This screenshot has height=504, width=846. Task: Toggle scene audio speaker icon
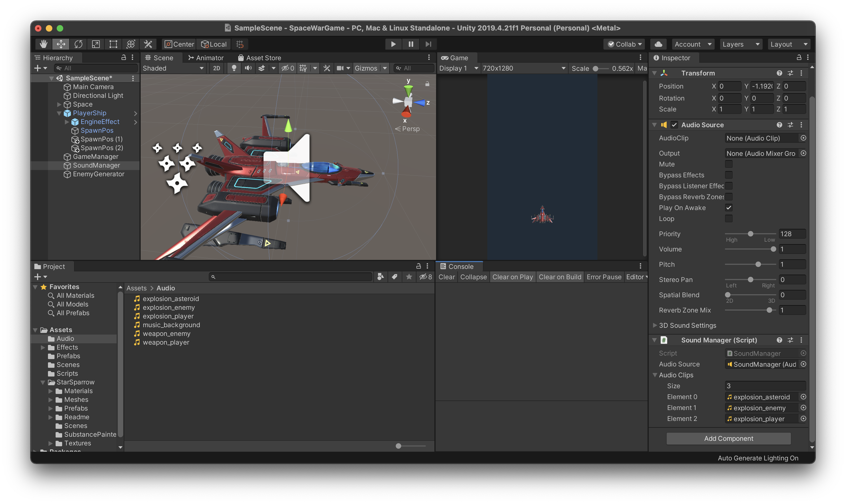pos(248,68)
